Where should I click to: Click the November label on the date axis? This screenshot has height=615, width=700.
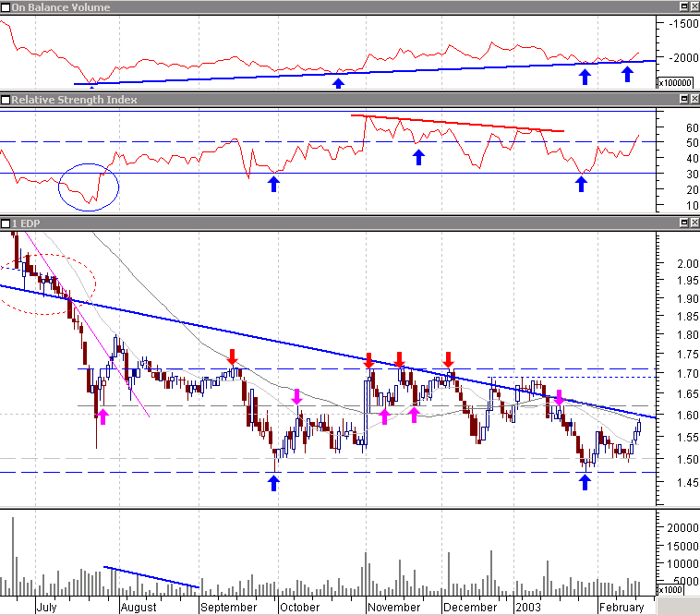393,607
